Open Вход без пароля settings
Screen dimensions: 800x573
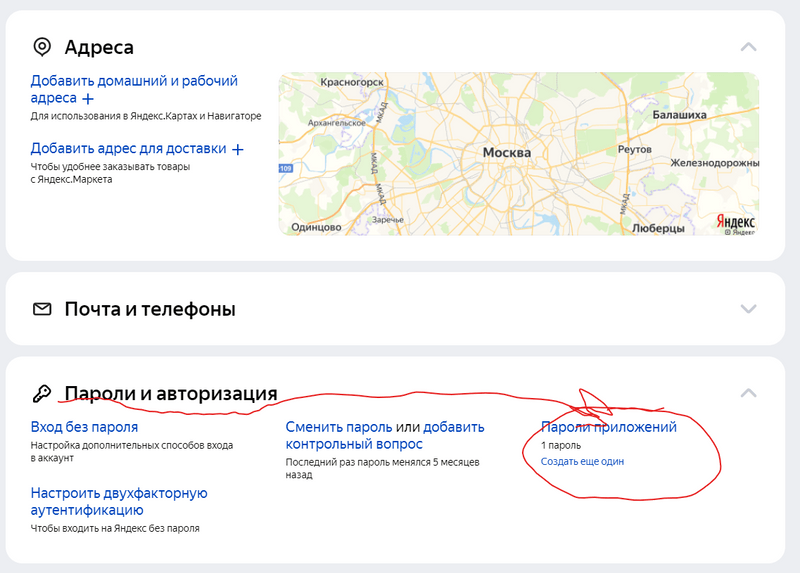pyautogui.click(x=84, y=427)
